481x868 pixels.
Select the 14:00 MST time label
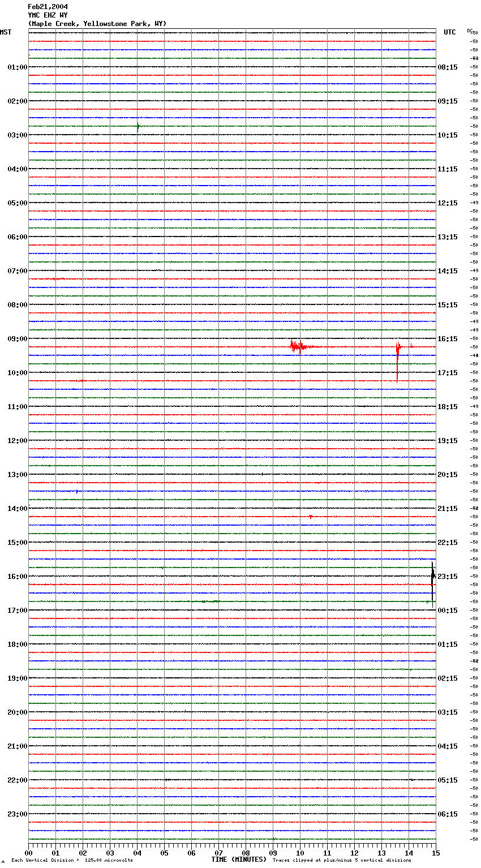coord(17,509)
